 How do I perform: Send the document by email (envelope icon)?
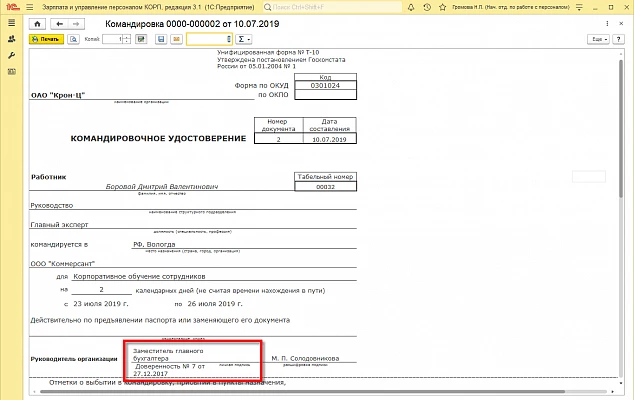click(x=176, y=39)
